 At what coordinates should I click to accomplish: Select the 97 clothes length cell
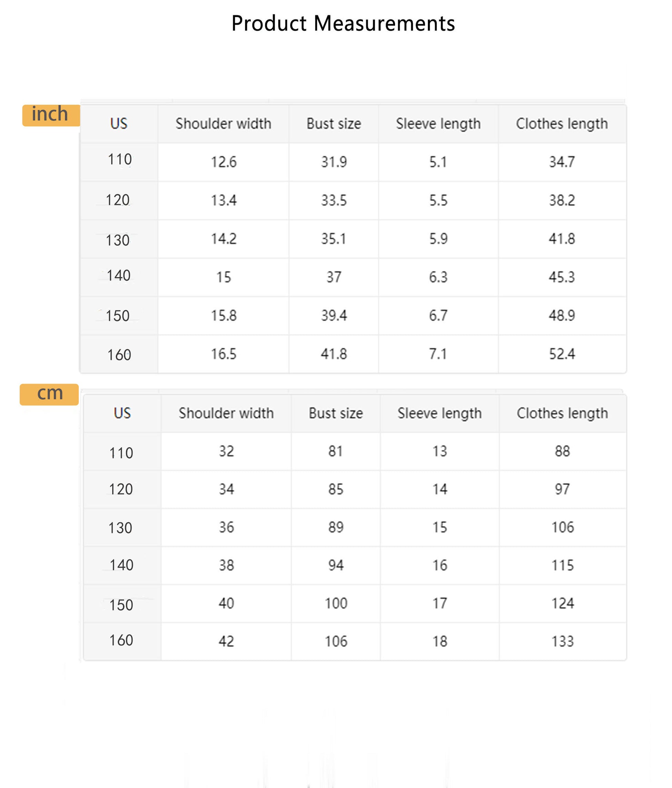coord(562,489)
